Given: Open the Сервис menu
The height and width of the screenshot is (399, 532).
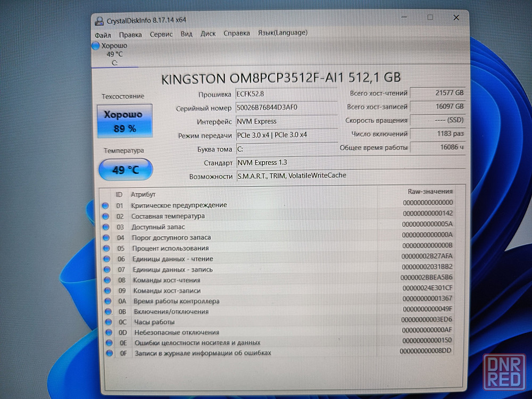Looking at the screenshot, I should (161, 34).
